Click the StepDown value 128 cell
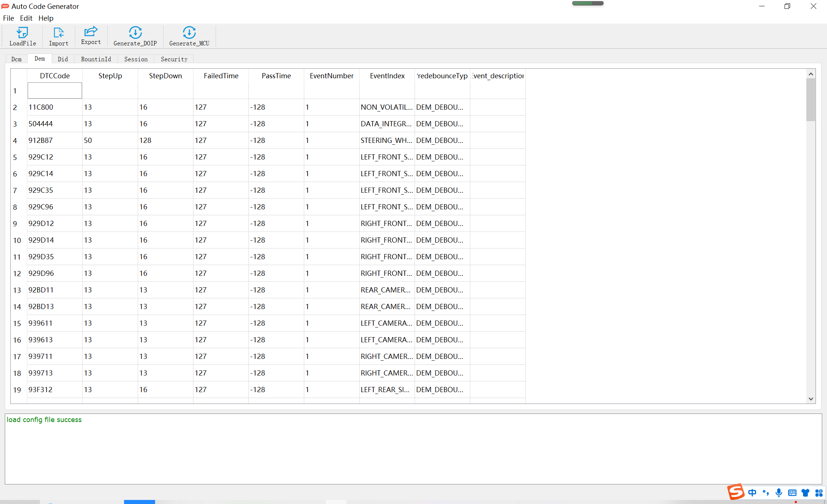Screen dimensions: 827x504 tap(165, 140)
